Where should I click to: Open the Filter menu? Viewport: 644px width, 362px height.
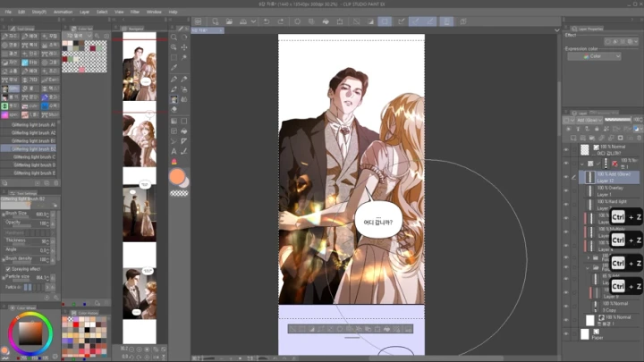[x=135, y=12]
